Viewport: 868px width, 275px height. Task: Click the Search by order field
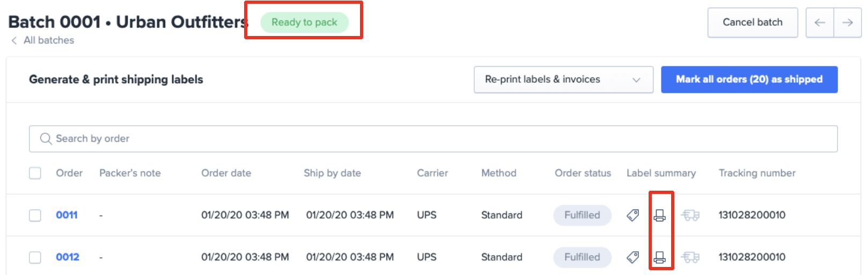click(x=433, y=139)
